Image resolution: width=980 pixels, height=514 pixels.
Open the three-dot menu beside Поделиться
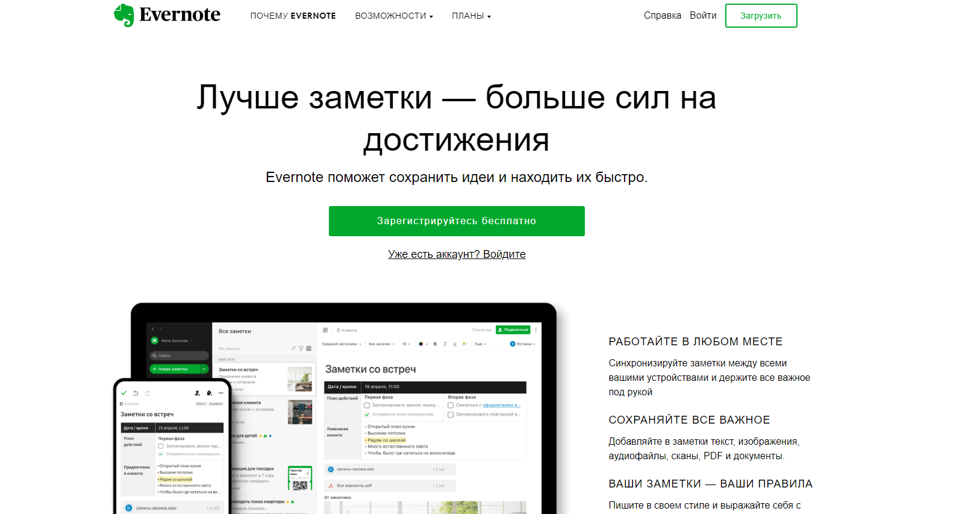(535, 330)
